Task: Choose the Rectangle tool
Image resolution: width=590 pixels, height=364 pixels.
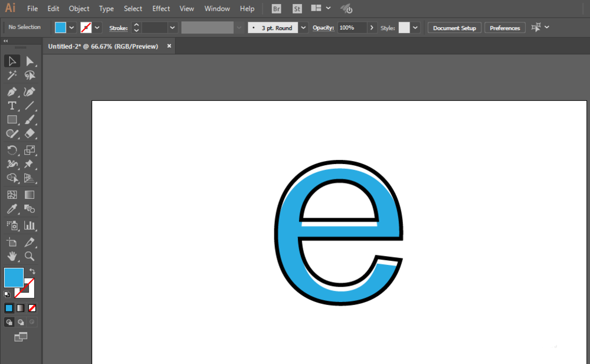Action: point(12,120)
